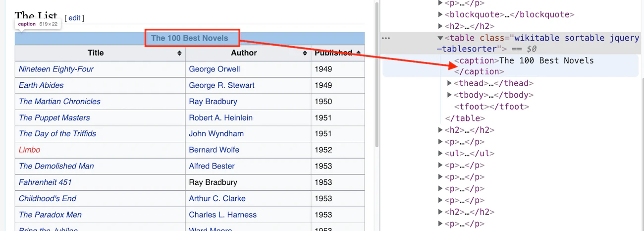The height and width of the screenshot is (231, 644).
Task: Select the caption element in DOM tree
Action: click(524, 60)
